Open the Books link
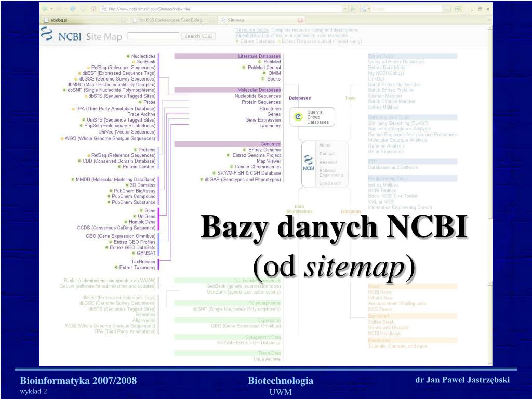532x399 pixels. pos(274,79)
